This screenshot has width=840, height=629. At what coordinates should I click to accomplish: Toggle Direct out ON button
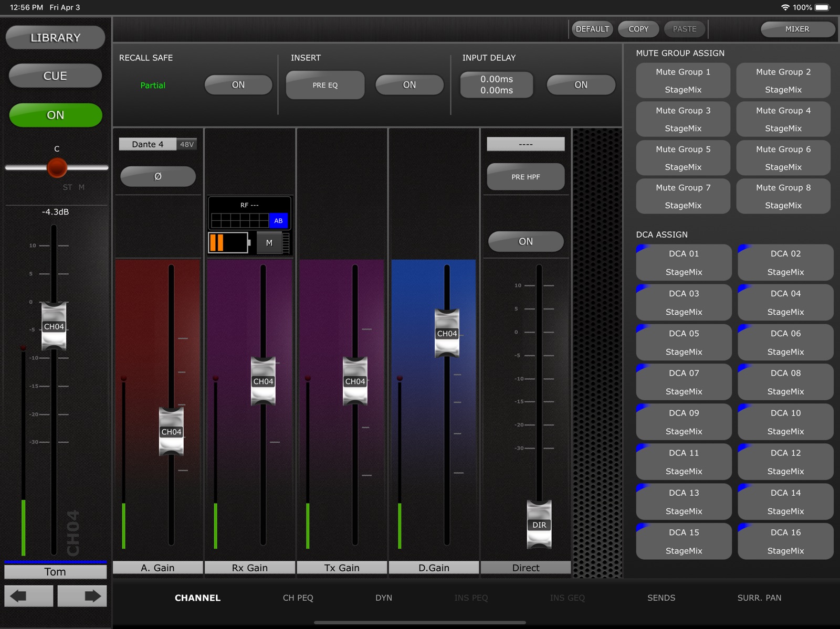[x=526, y=241]
